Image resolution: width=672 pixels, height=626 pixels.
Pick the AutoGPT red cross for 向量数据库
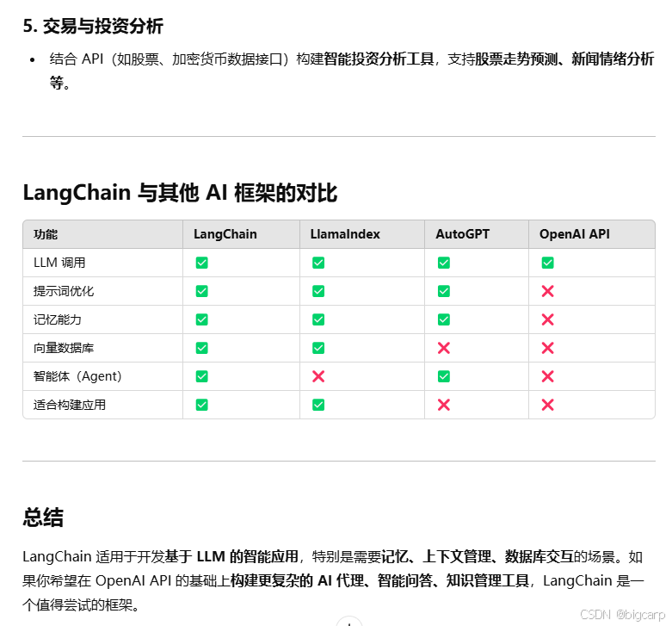coord(444,348)
